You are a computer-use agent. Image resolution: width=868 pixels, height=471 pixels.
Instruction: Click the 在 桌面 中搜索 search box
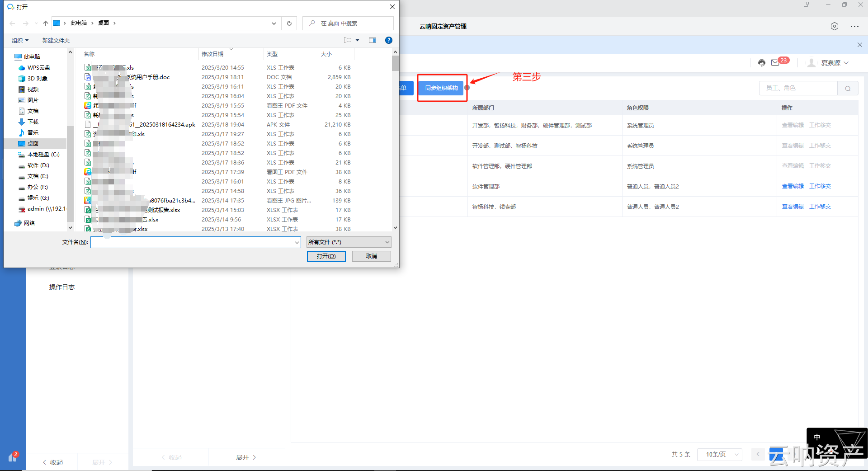click(348, 24)
